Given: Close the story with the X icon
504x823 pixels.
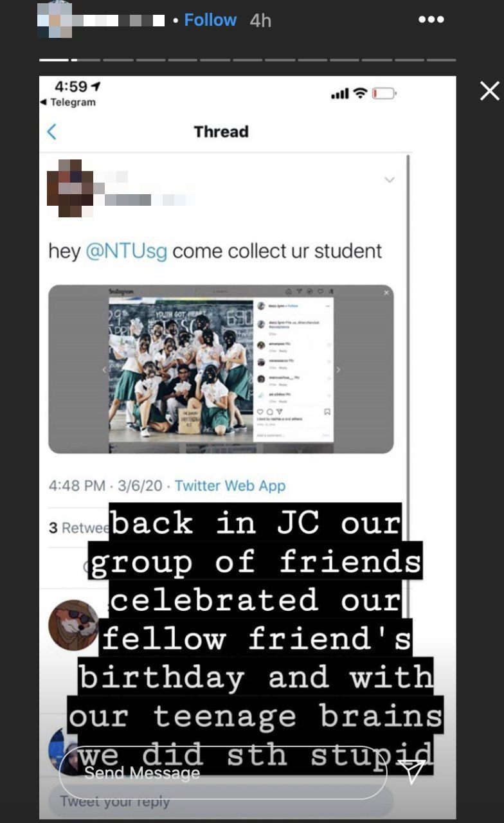Looking at the screenshot, I should pos(489,91).
